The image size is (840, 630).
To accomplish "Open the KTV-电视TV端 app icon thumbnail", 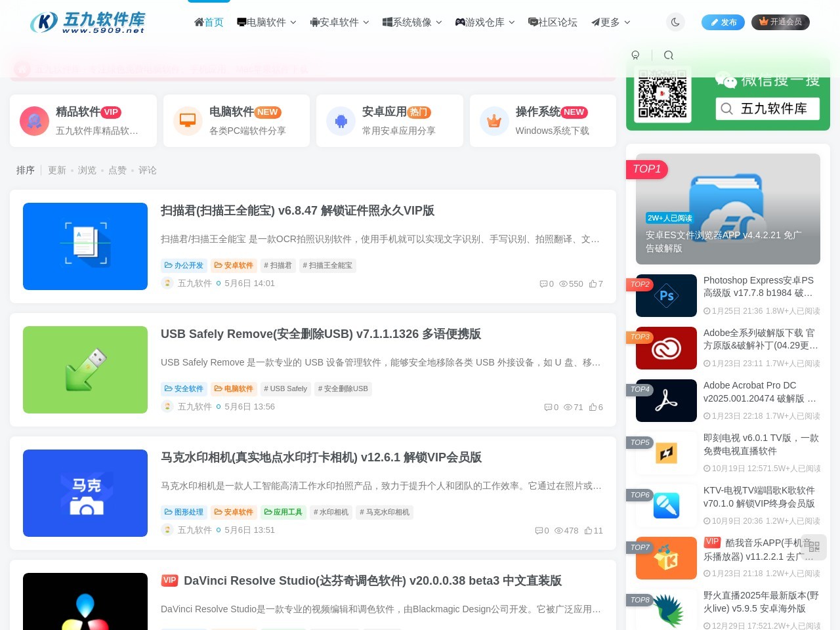I will point(666,505).
